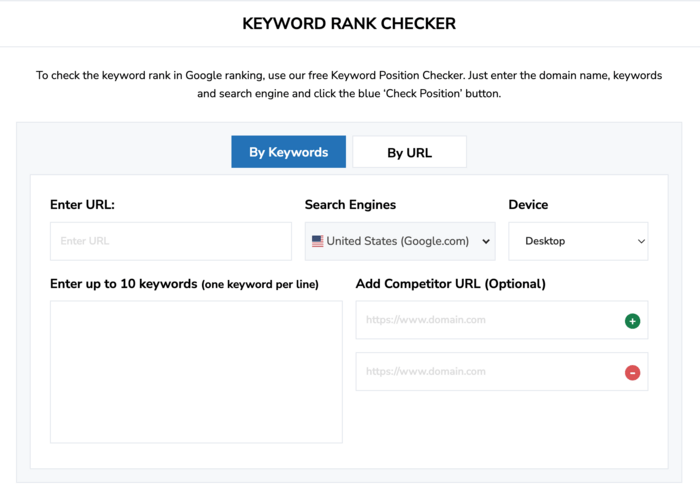Click the 'Search Engines' label

point(350,205)
